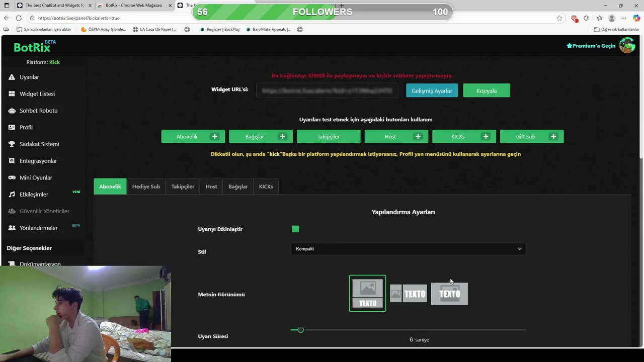The height and width of the screenshot is (362, 644).
Task: Click the Diğer Seçenekler sidebar heading
Action: point(29,248)
